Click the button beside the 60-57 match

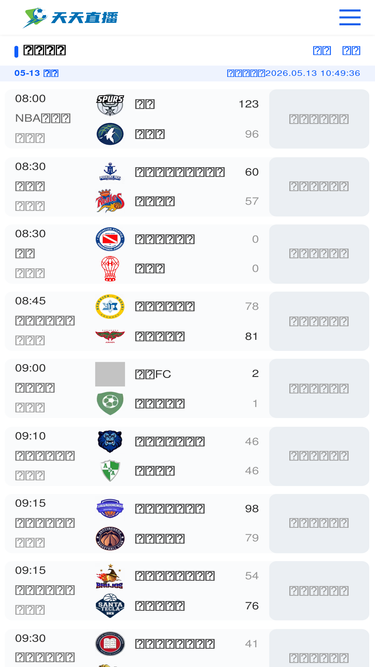319,186
